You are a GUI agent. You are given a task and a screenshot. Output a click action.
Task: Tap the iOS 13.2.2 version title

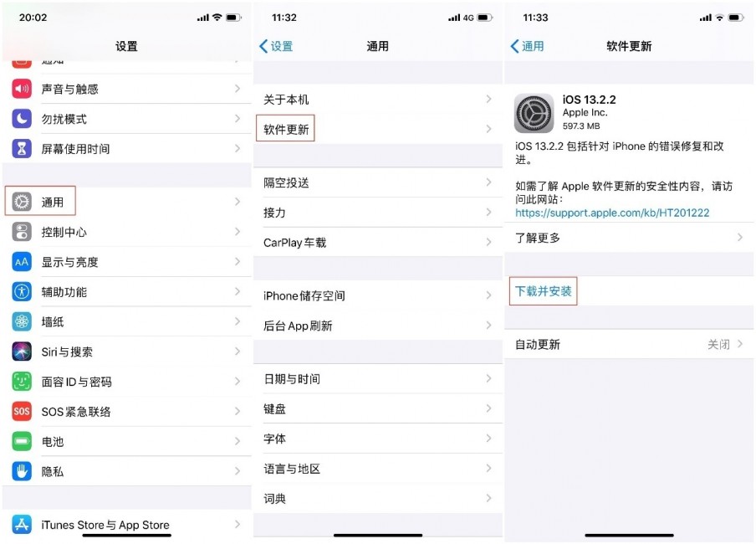(x=590, y=100)
